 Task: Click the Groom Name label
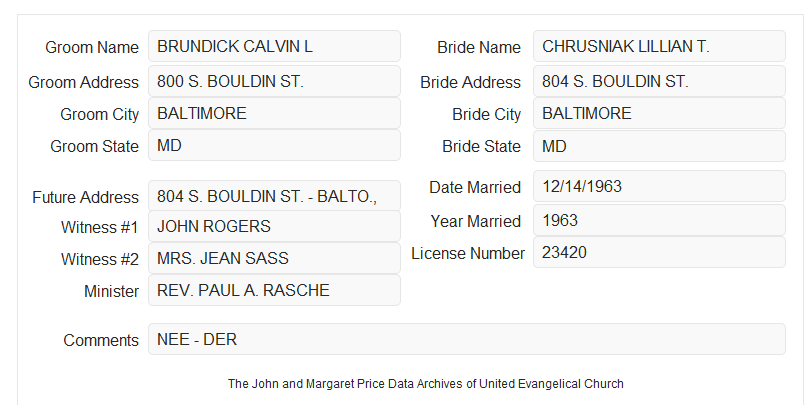(92, 47)
